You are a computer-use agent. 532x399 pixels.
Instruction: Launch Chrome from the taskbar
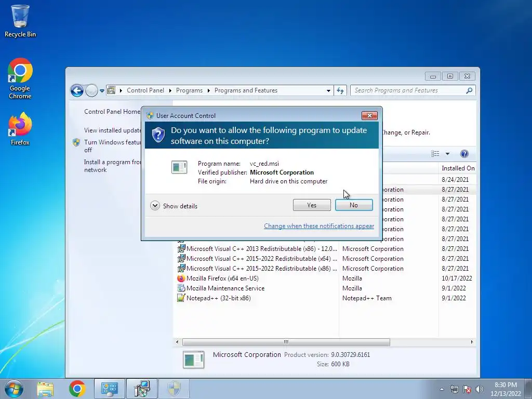77,389
